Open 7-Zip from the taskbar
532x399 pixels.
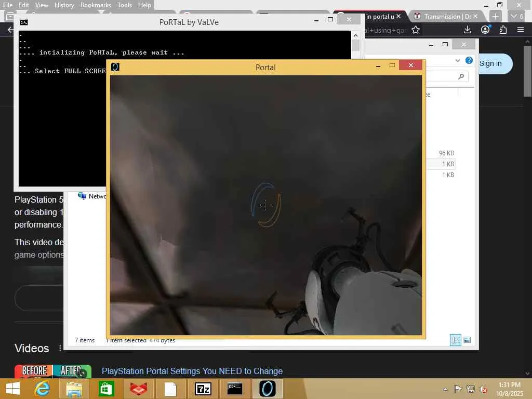pyautogui.click(x=203, y=389)
